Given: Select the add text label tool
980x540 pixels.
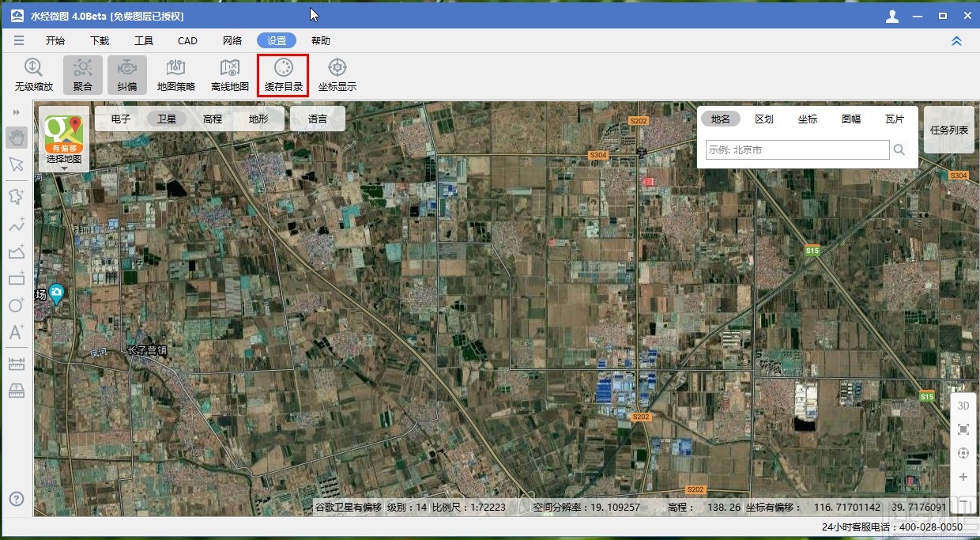Looking at the screenshot, I should (17, 333).
